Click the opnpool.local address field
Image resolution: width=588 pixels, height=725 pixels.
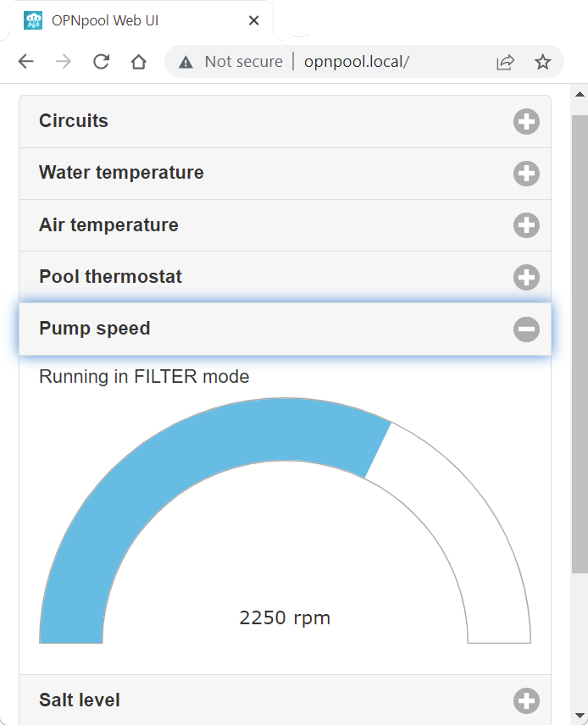[356, 62]
